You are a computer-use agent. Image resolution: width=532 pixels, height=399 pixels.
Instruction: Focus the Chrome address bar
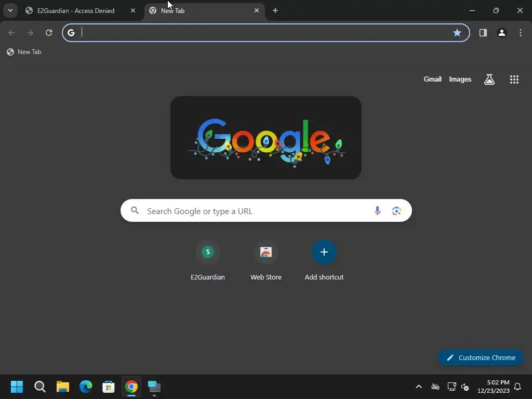(x=266, y=33)
